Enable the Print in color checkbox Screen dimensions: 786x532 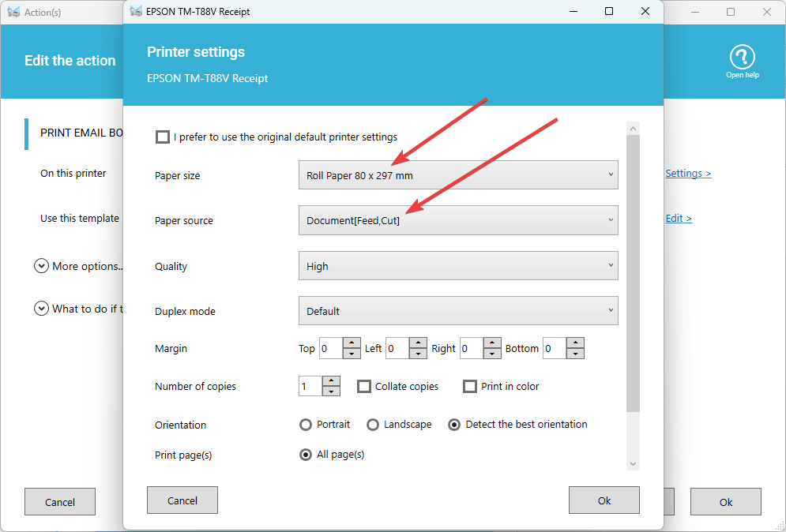470,386
